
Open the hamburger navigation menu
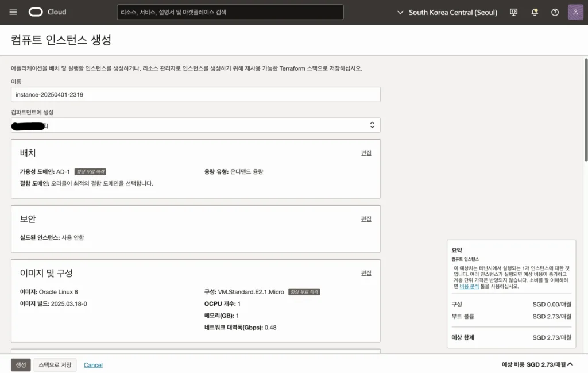(13, 12)
